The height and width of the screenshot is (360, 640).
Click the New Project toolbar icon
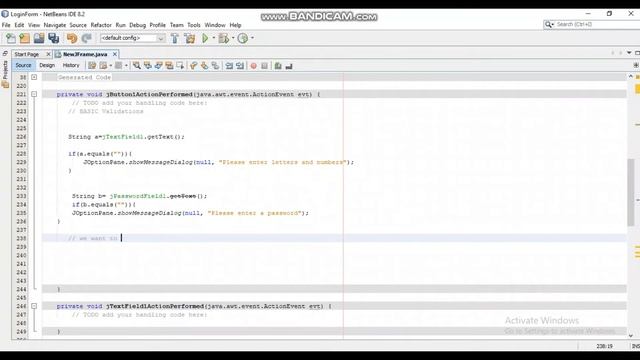(24, 38)
